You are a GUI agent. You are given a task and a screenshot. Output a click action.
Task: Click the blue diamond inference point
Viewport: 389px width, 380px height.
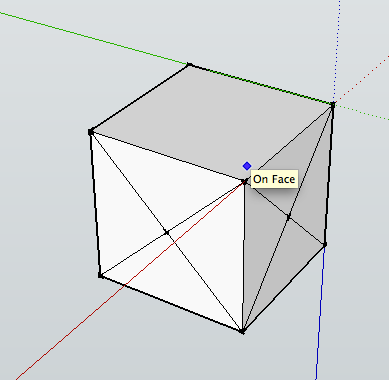tap(247, 166)
